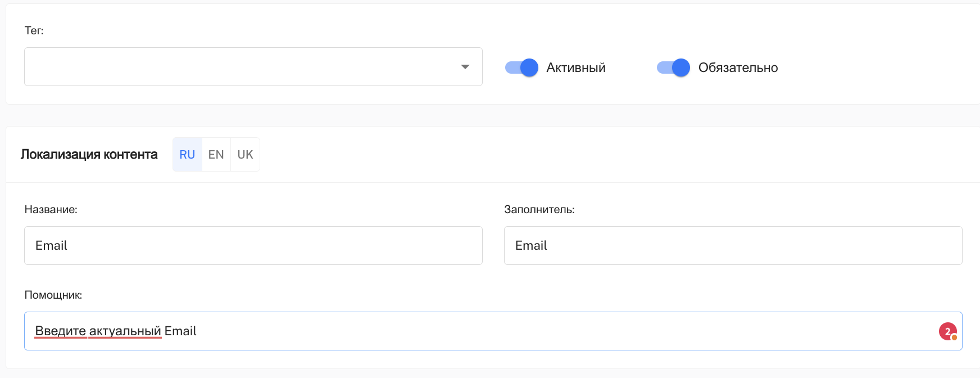Image resolution: width=980 pixels, height=378 pixels.
Task: Click the Обязательно toggle label text
Action: click(x=738, y=67)
